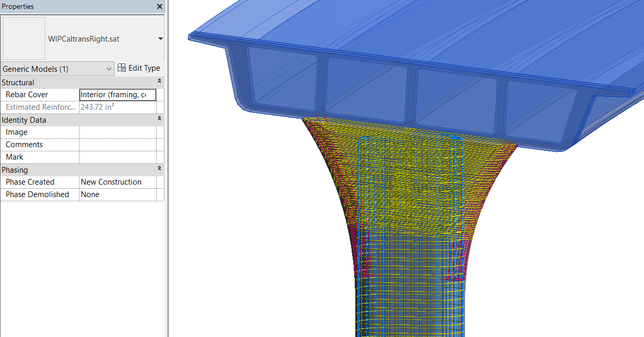Click the Rebar Cover value field
The image size is (644, 337).
[x=117, y=95]
